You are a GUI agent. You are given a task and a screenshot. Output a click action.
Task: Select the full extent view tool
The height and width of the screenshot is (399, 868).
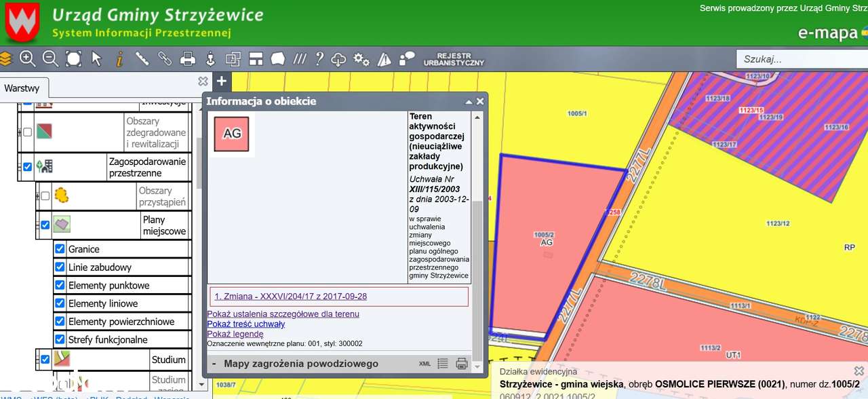pyautogui.click(x=73, y=59)
